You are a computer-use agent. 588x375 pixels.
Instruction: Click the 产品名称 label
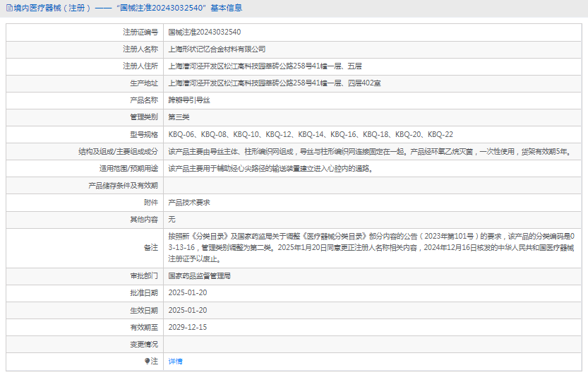pyautogui.click(x=144, y=100)
